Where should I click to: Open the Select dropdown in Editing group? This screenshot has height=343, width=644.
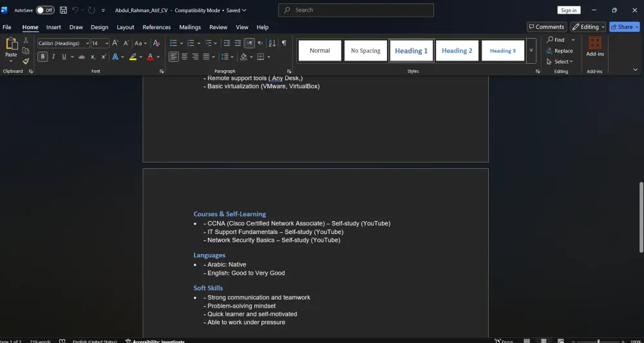560,62
